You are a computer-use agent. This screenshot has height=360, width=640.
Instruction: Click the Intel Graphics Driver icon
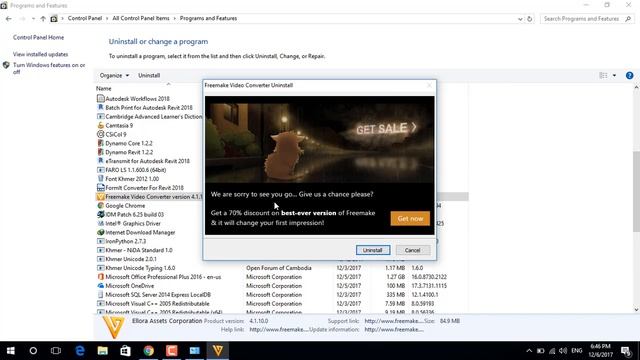click(100, 223)
